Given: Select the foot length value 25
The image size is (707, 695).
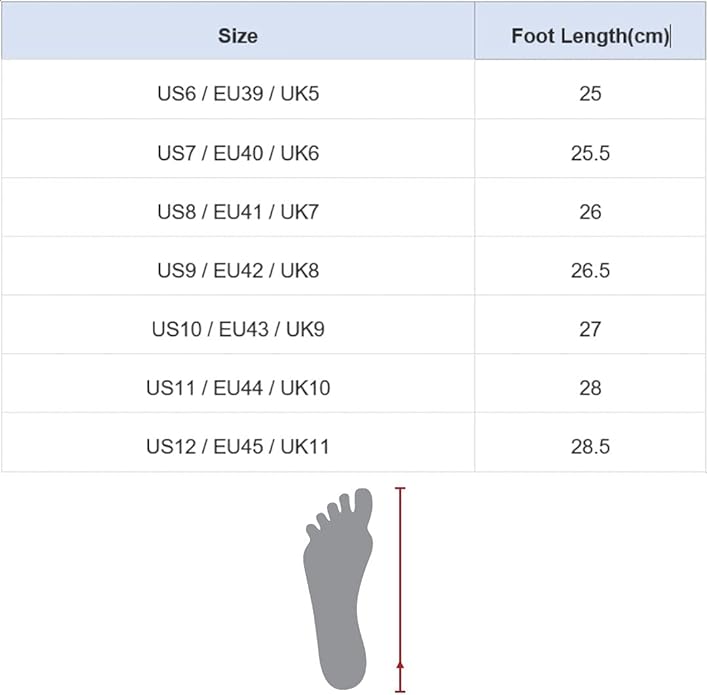Looking at the screenshot, I should click(x=590, y=94).
